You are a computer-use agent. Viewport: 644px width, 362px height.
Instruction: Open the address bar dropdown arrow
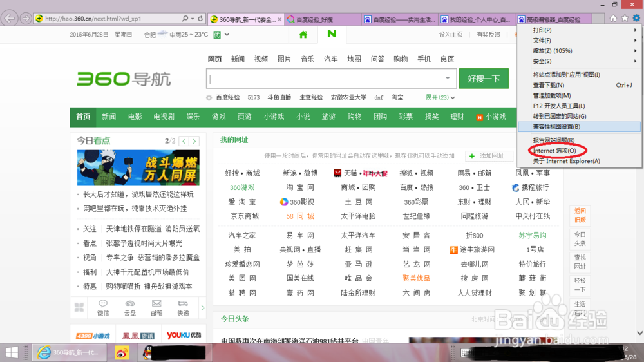click(192, 19)
